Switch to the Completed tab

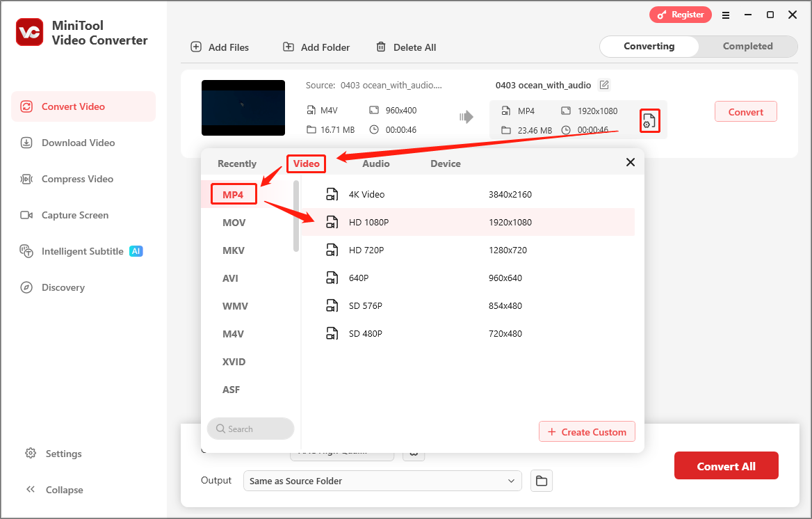click(x=748, y=46)
